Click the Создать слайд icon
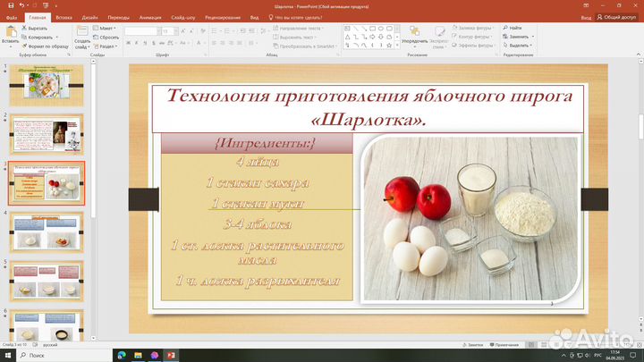This screenshot has height=362, width=644. pos(82,31)
